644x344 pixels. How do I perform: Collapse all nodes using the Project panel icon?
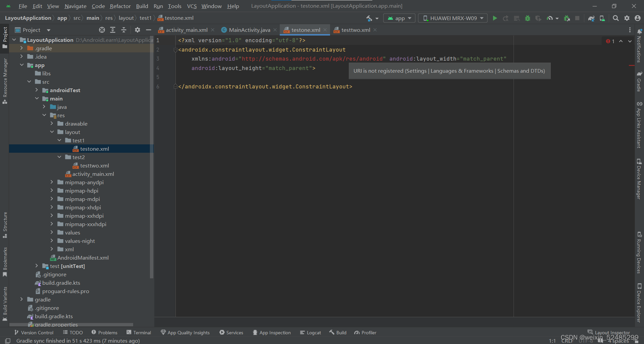(123, 30)
